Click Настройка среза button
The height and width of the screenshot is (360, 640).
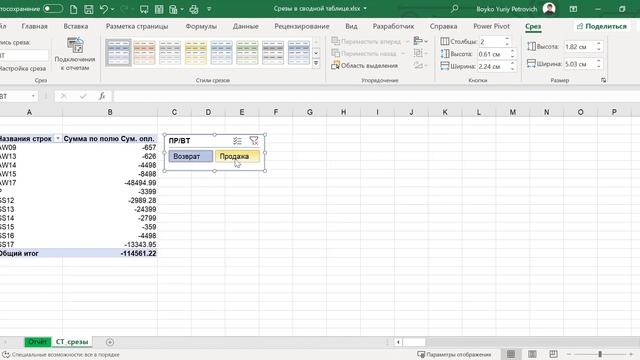click(24, 69)
